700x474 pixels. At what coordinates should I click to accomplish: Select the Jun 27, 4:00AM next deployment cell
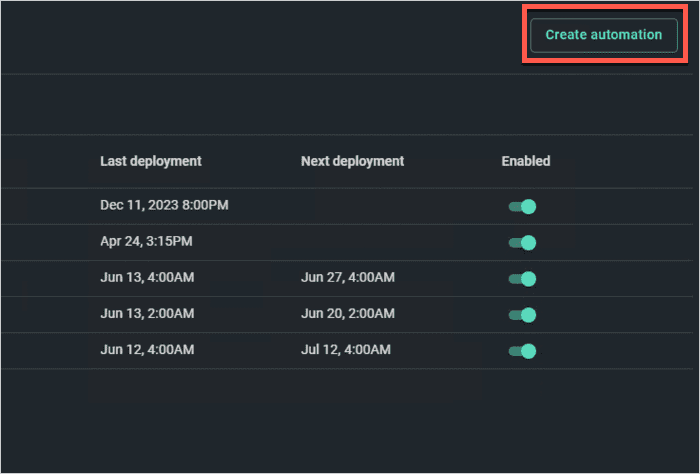point(348,278)
